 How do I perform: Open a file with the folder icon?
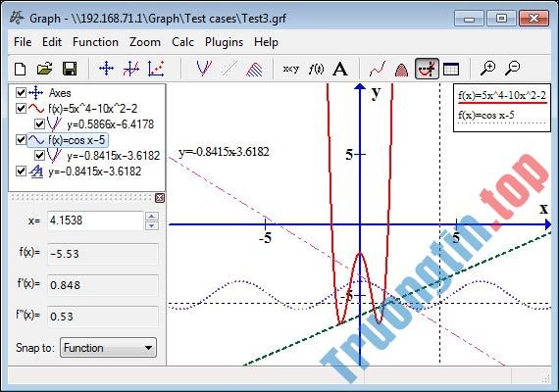44,69
